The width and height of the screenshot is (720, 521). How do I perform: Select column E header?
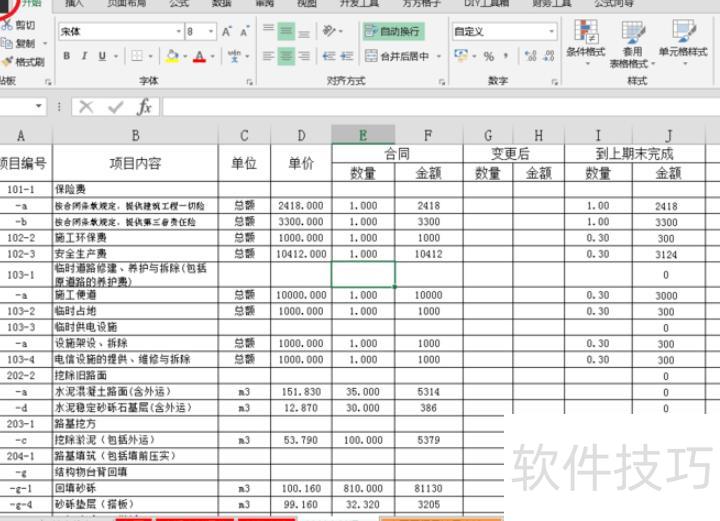[363, 135]
